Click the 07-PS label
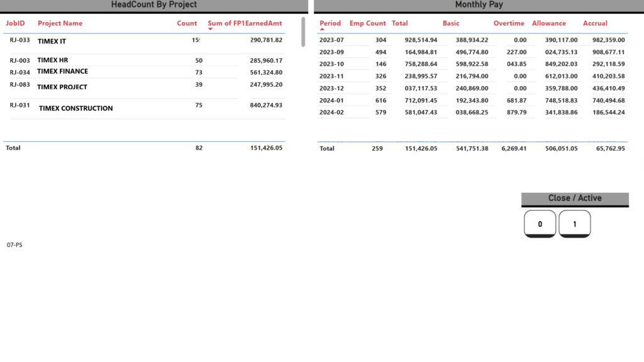The width and height of the screenshot is (644, 362). [x=14, y=245]
